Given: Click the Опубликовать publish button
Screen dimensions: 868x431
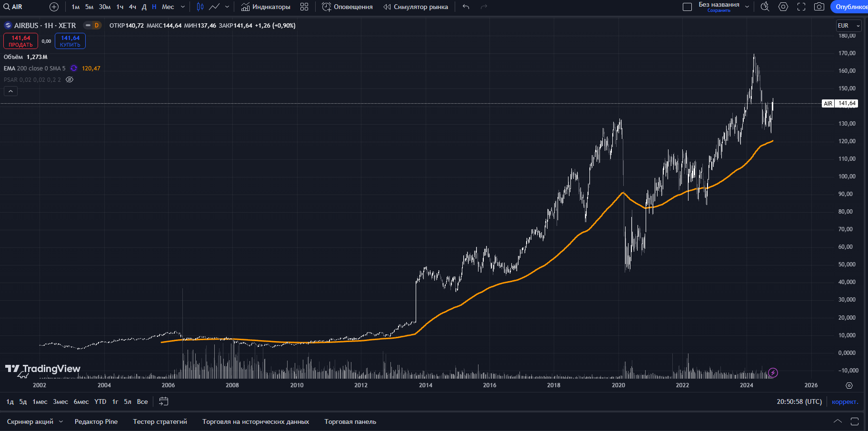Looking at the screenshot, I should tap(850, 7).
